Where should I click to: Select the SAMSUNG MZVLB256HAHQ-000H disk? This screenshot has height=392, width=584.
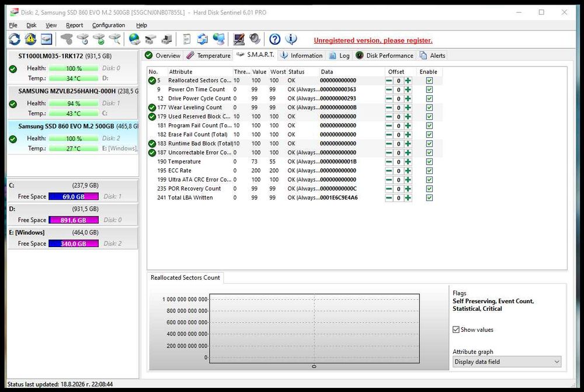[x=73, y=102]
